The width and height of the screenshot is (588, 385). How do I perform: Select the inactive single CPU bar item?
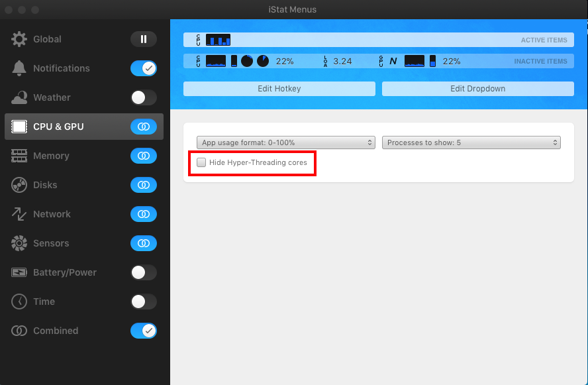234,61
